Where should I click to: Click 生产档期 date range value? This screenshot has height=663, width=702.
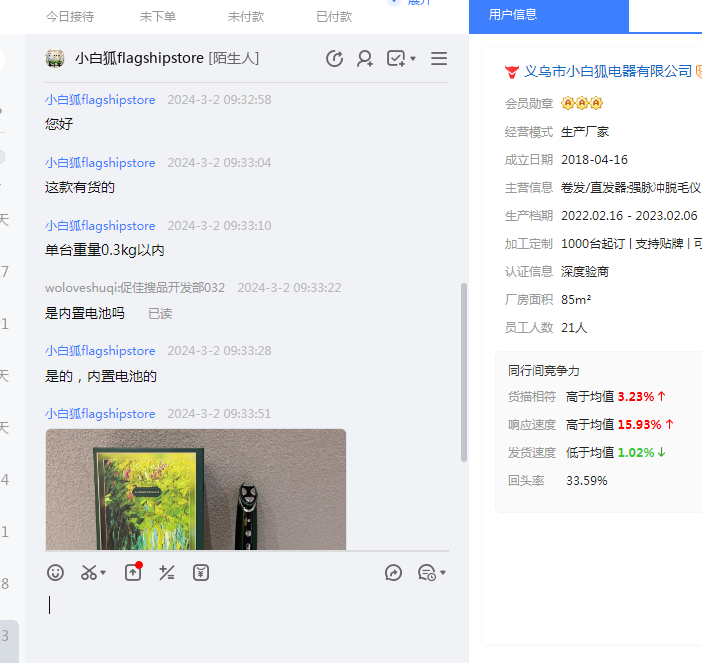[x=629, y=216]
